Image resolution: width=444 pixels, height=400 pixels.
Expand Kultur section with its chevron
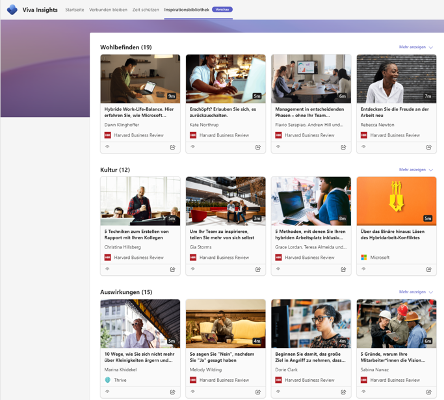(431, 170)
